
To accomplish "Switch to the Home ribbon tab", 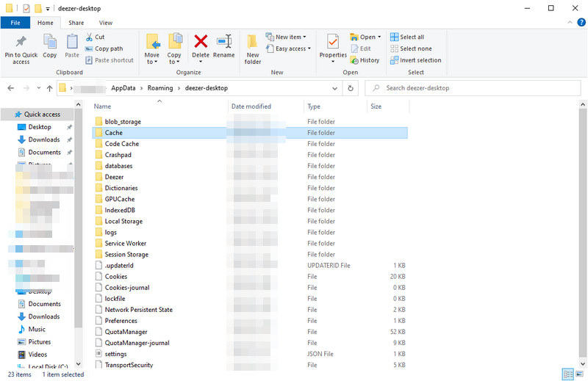I will [x=46, y=23].
